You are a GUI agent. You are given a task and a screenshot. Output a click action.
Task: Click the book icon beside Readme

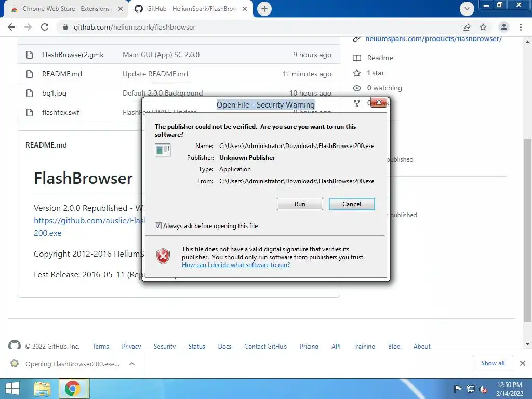coord(357,58)
